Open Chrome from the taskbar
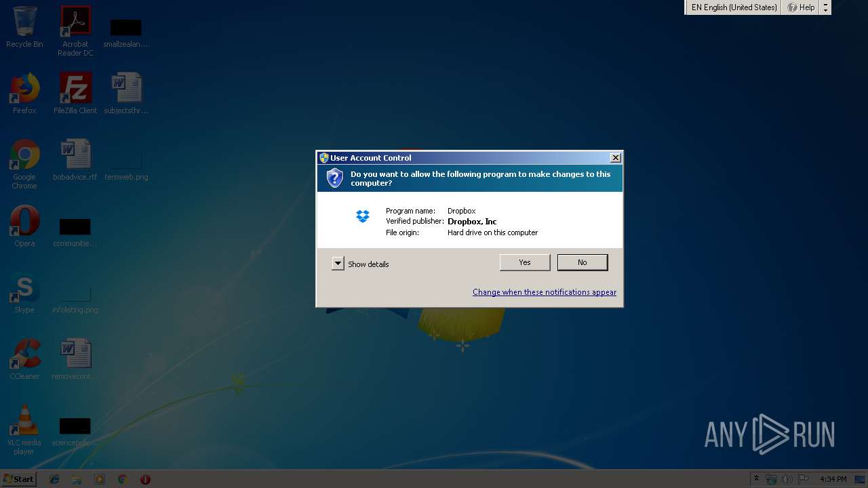868x488 pixels. click(122, 479)
